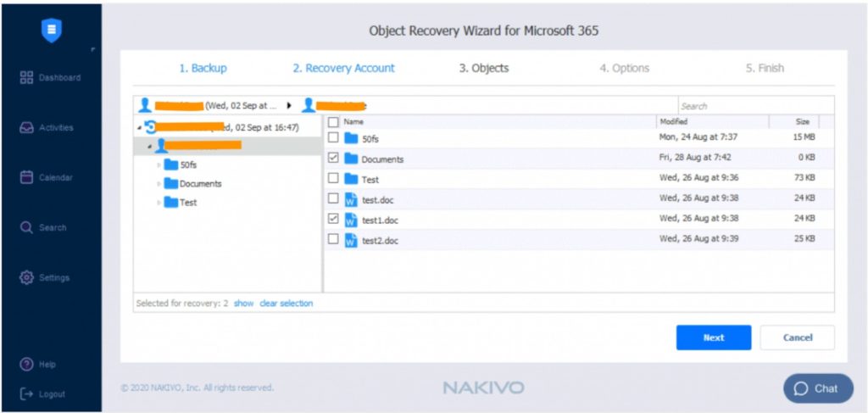This screenshot has width=868, height=413.
Task: Check the Test folder checkbox
Action: [333, 178]
